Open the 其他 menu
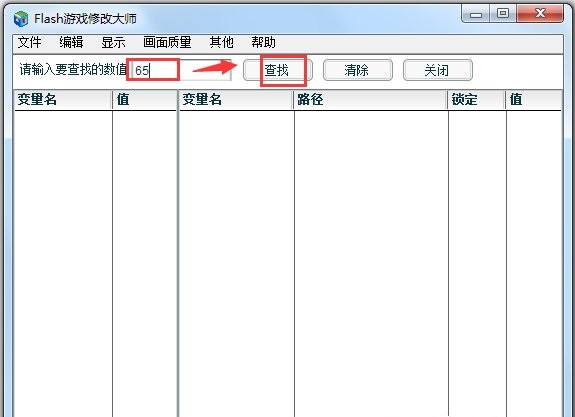 pyautogui.click(x=221, y=43)
